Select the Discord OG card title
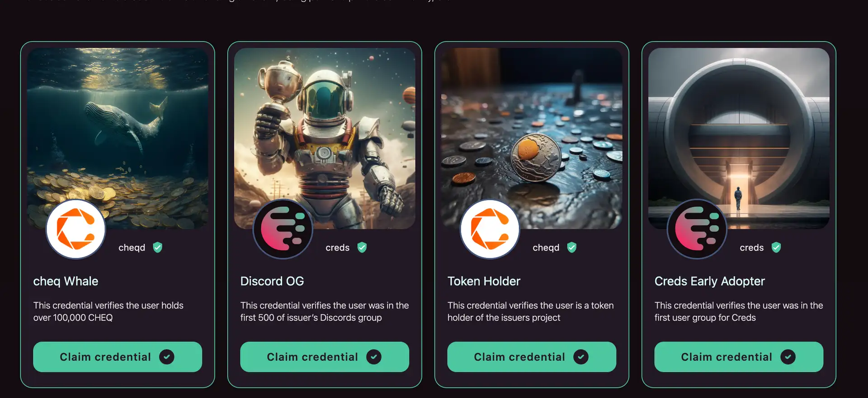868x398 pixels. [272, 281]
